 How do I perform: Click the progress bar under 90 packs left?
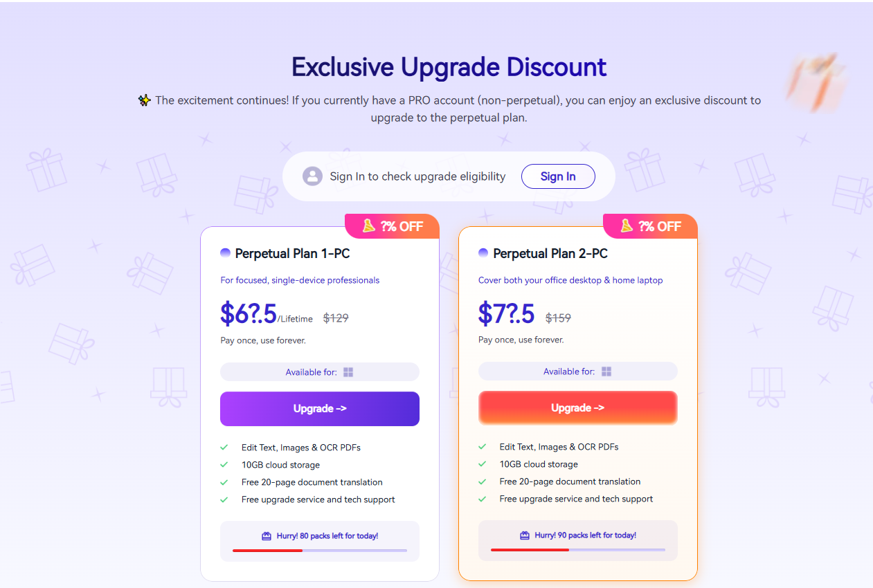pos(578,550)
